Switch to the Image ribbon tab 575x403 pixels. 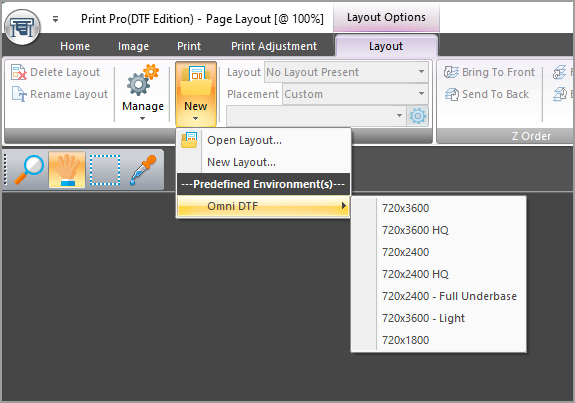point(133,46)
